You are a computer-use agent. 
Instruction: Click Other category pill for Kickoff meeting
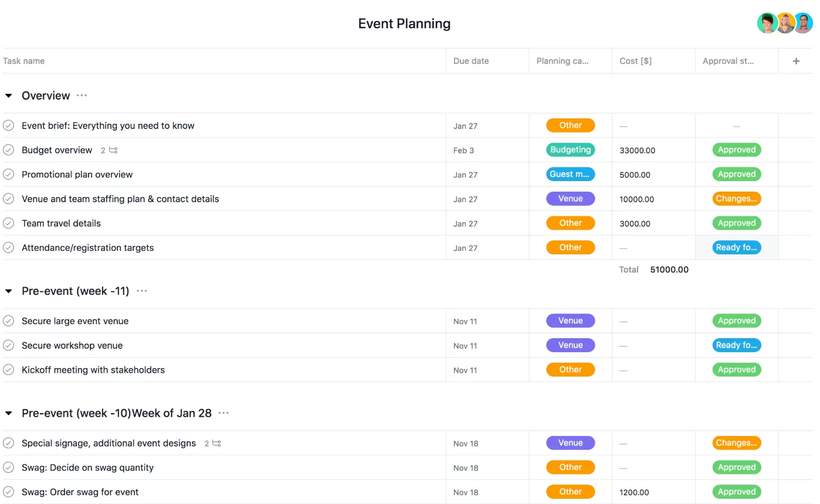point(570,370)
